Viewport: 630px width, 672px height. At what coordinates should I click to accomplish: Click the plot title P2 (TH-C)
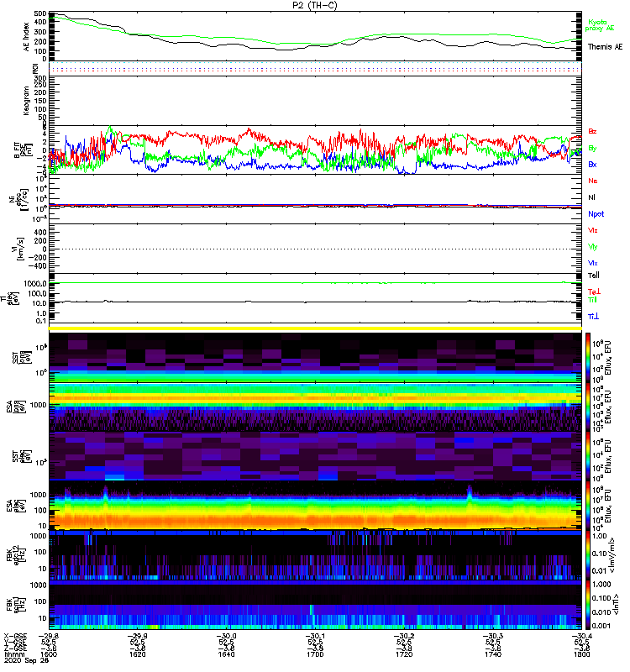click(x=314, y=5)
